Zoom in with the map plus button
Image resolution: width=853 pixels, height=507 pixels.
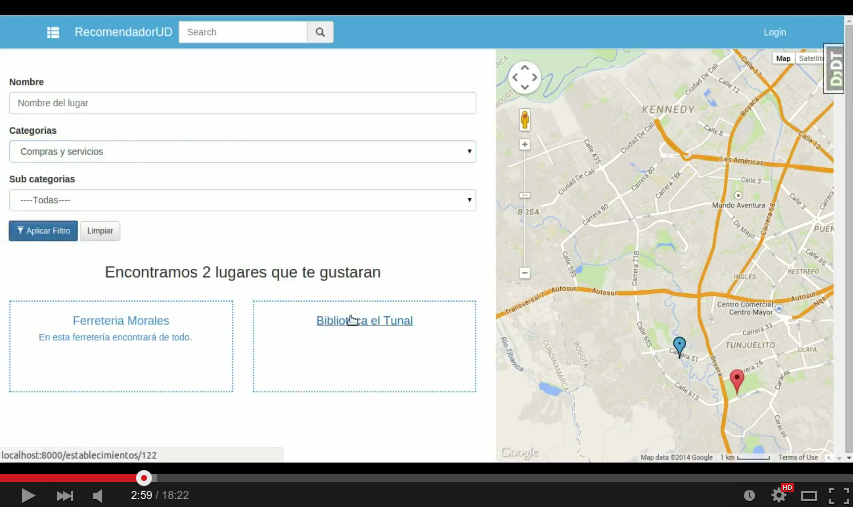[524, 144]
